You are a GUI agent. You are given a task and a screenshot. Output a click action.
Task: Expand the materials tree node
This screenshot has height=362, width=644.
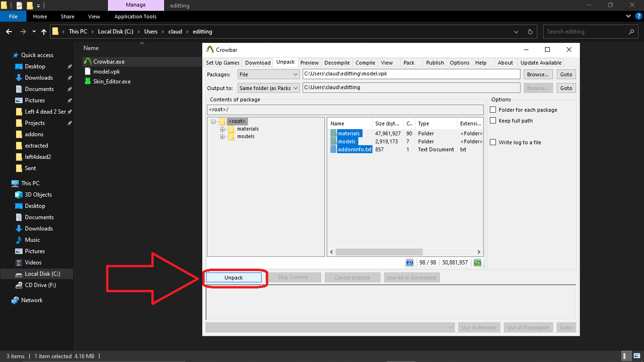point(222,129)
